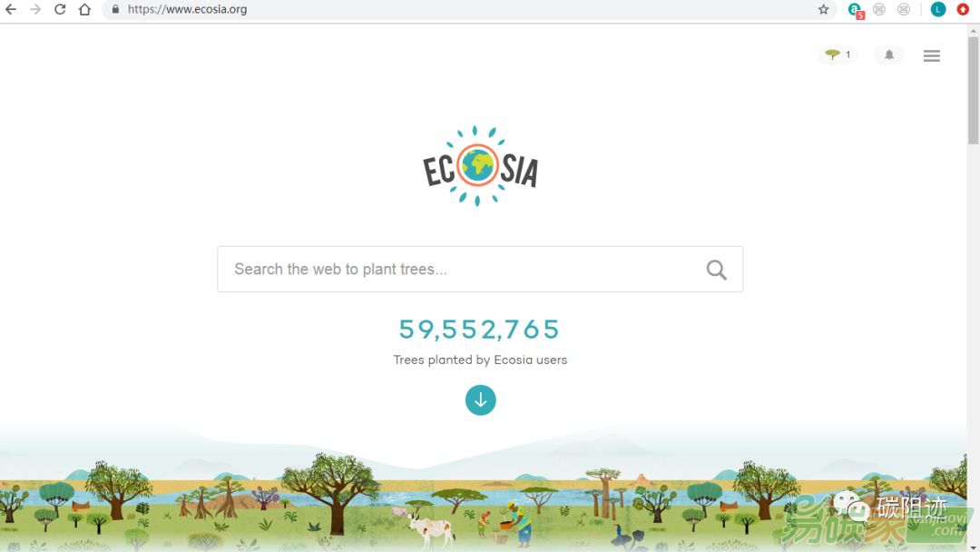Click the browser forward arrow
Image resolution: width=980 pixels, height=552 pixels.
tap(35, 9)
